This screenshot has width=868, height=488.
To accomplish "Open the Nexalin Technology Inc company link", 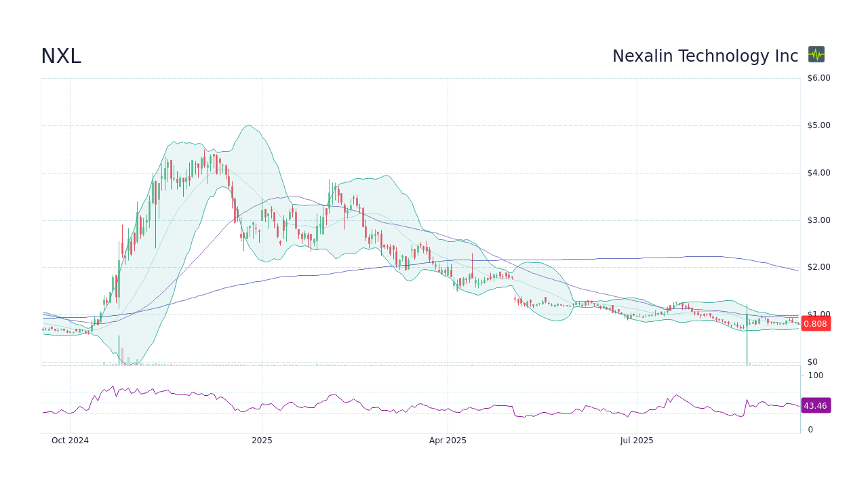I will point(705,56).
